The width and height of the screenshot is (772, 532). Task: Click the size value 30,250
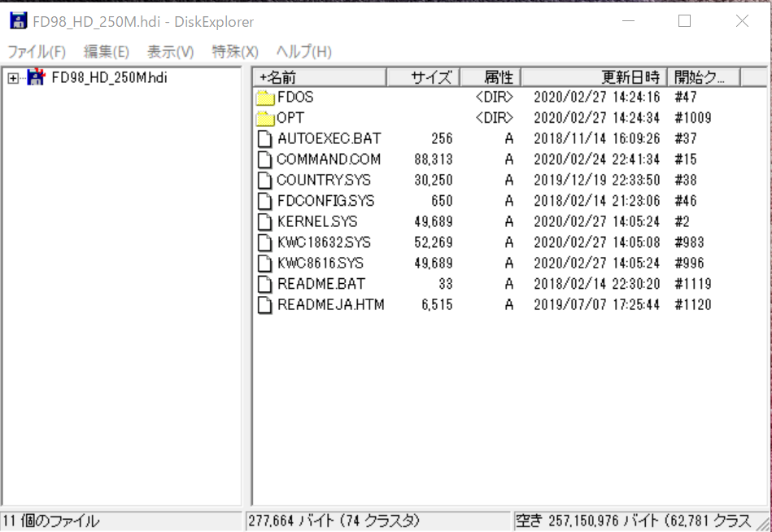click(x=434, y=180)
